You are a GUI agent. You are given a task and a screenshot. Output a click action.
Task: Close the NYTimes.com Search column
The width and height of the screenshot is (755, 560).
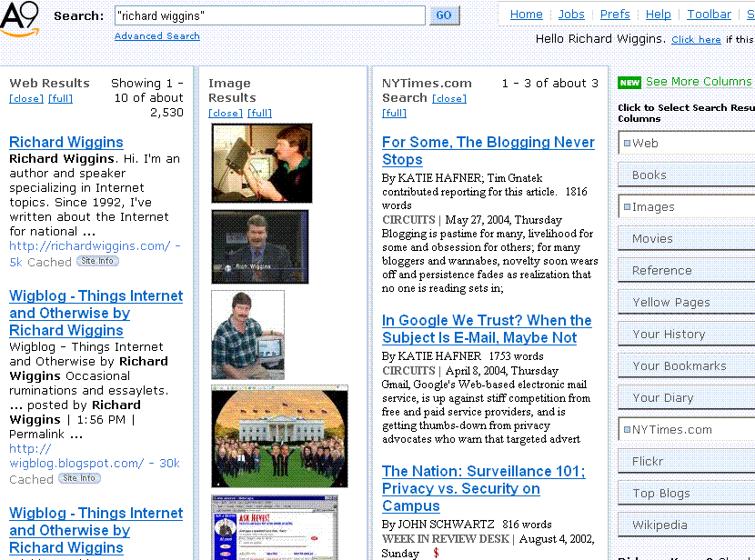coord(449,98)
